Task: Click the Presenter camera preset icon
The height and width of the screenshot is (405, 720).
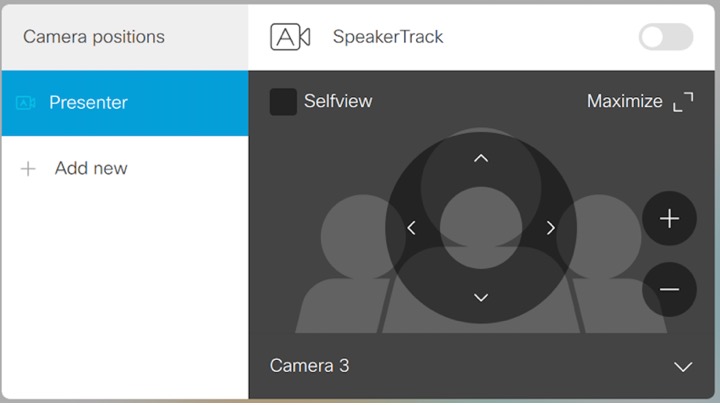Action: [26, 102]
